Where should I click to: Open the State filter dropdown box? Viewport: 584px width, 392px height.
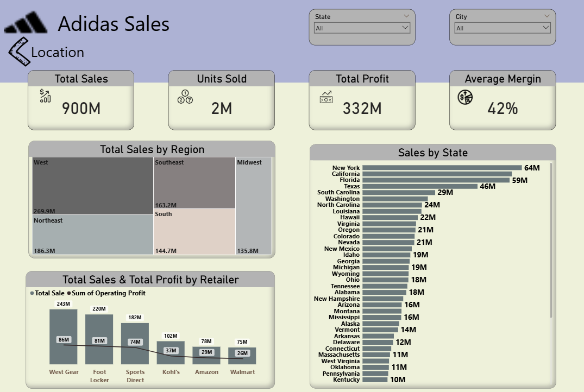click(362, 28)
